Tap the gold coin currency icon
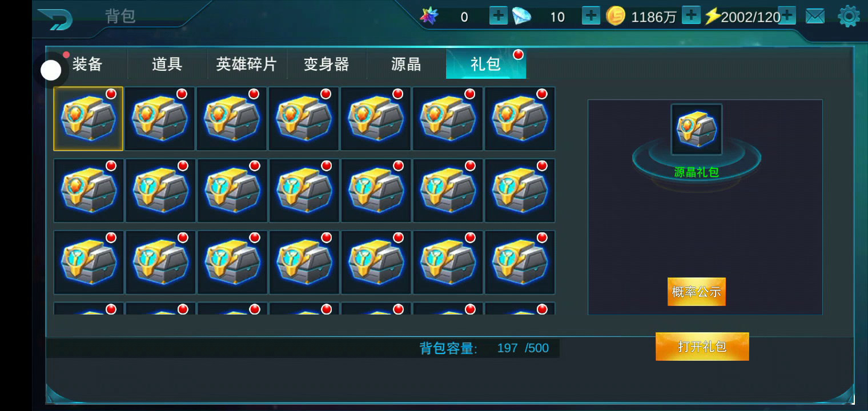Viewport: 868px width, 411px height. (616, 16)
